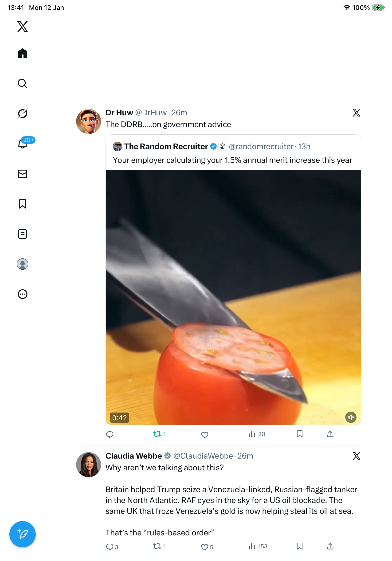Screen dimensions: 392x561
Task: Open the Grok icon in sidebar
Action: tap(23, 114)
